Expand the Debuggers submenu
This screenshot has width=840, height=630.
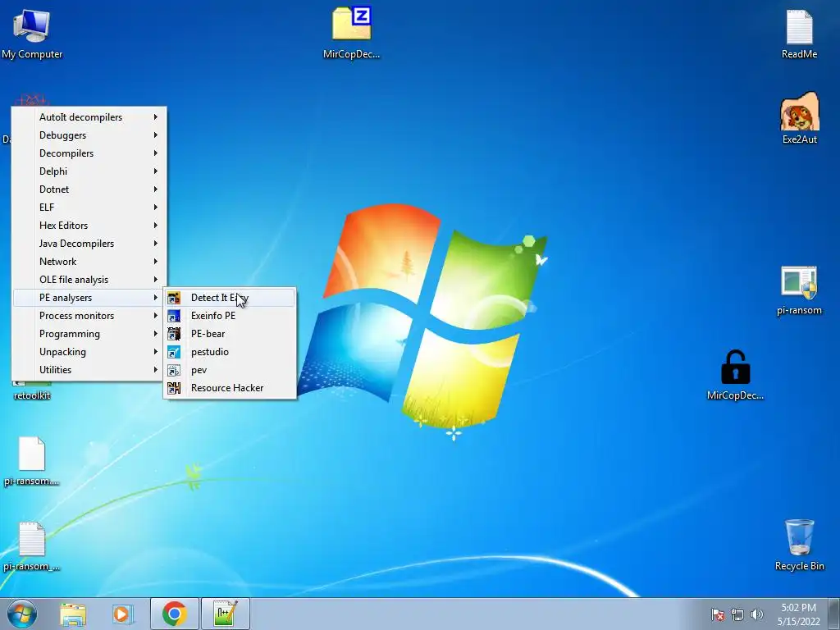click(89, 135)
